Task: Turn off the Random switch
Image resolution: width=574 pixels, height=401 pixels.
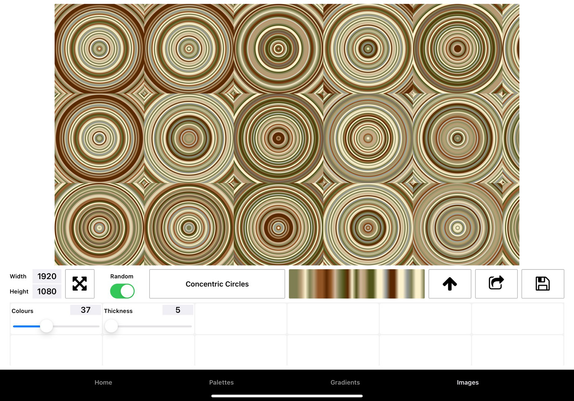Action: [x=122, y=292]
